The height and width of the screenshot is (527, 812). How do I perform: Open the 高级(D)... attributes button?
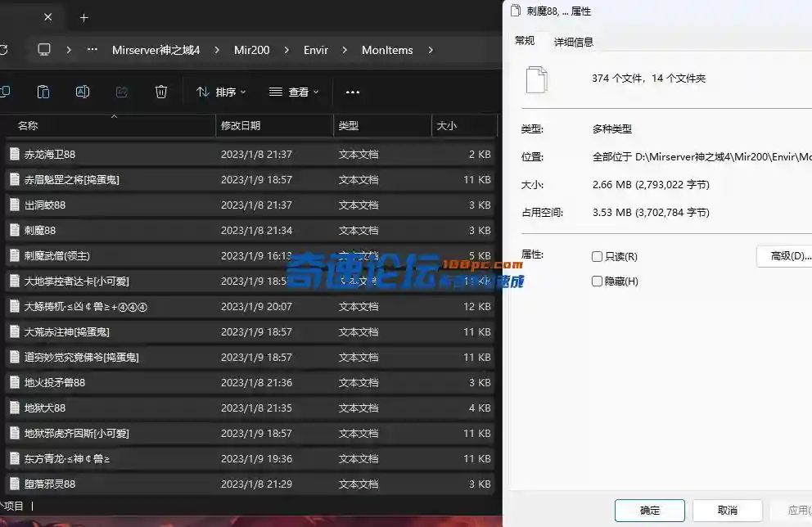click(784, 256)
